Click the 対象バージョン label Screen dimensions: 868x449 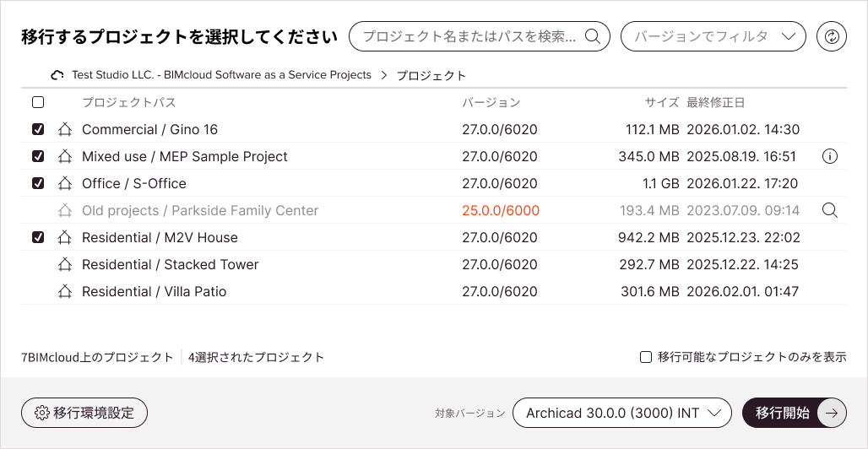point(470,413)
